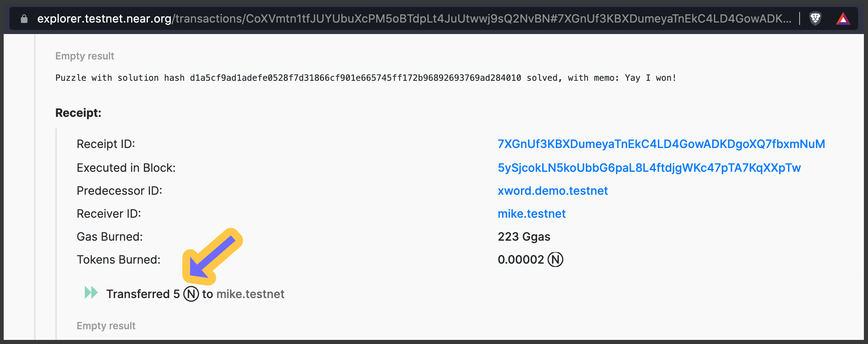Open the Receipt ID 7XGnUf3KBX link
This screenshot has height=344, width=868.
click(x=661, y=144)
